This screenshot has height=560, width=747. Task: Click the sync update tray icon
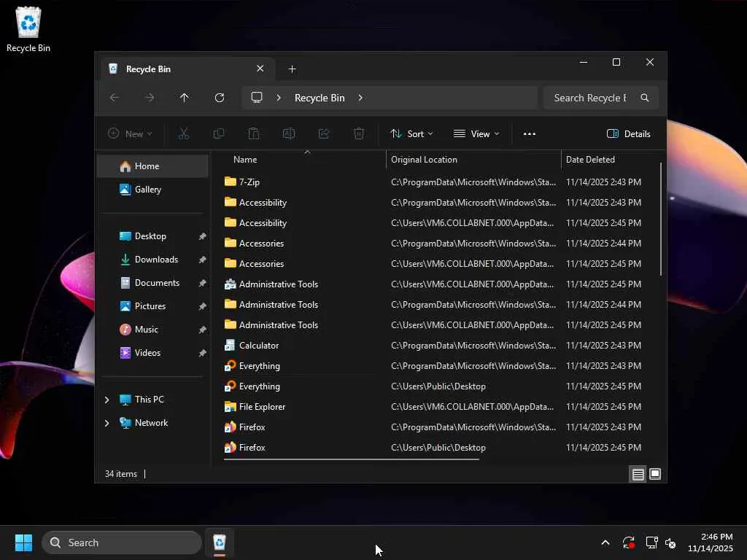(x=628, y=542)
